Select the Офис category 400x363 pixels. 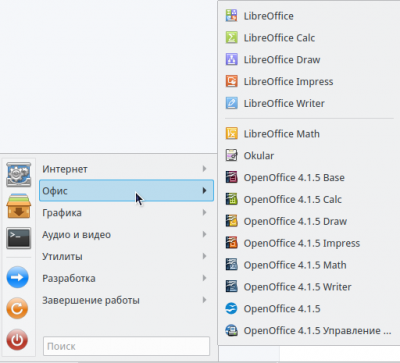[x=126, y=191]
